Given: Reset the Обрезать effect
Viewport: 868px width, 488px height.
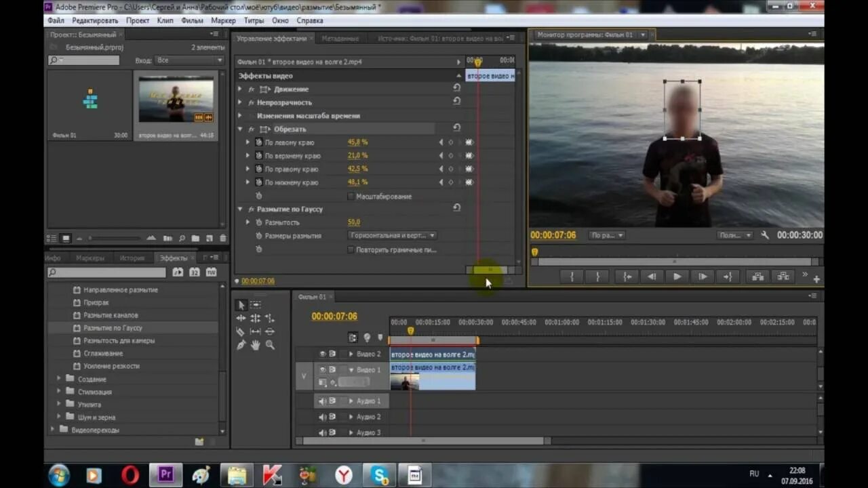Looking at the screenshot, I should pos(456,127).
